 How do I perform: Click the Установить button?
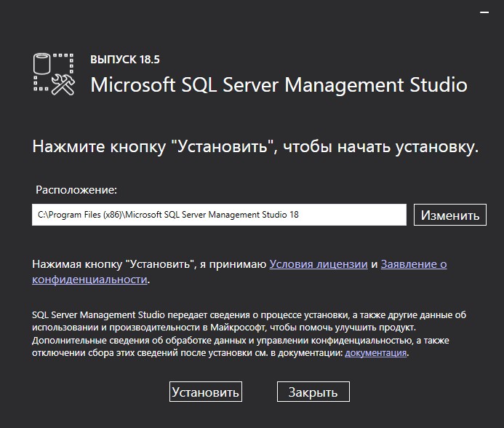206,392
